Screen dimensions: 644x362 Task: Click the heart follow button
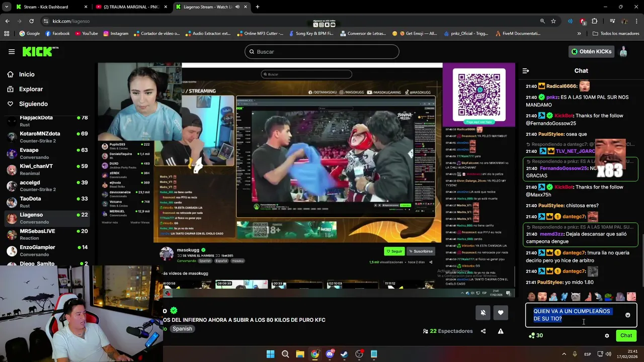click(501, 313)
